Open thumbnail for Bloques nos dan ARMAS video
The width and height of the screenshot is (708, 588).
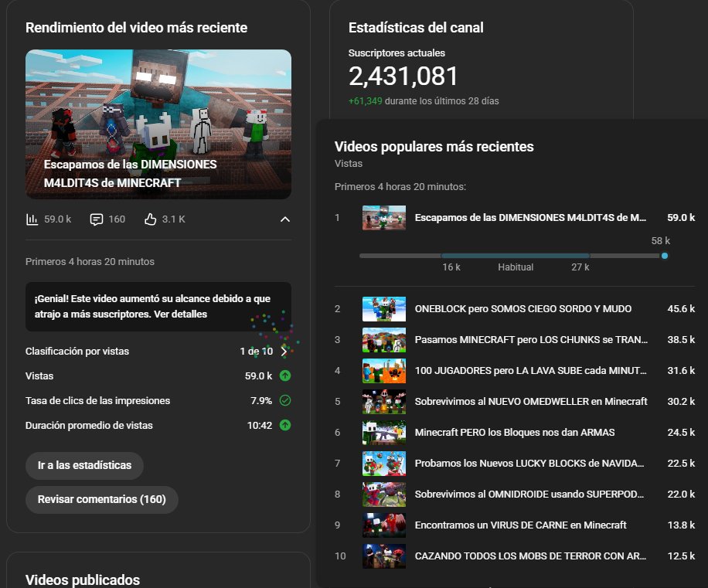tap(384, 433)
